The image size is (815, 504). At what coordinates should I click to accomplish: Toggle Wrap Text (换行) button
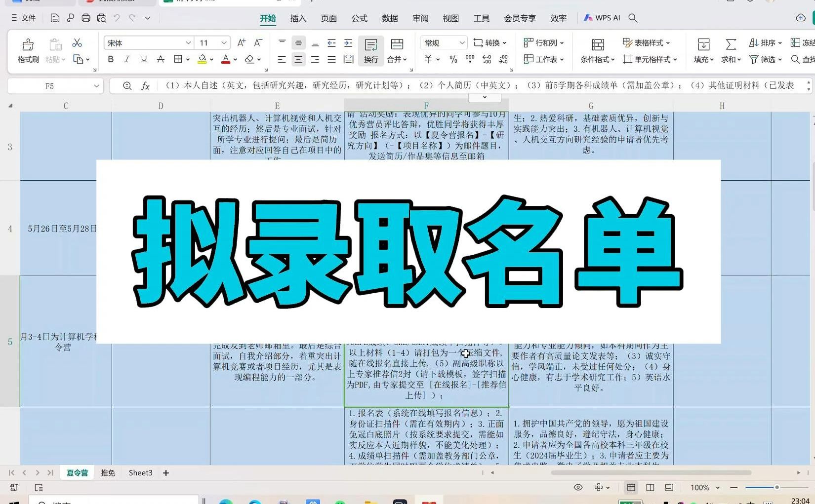coord(371,51)
